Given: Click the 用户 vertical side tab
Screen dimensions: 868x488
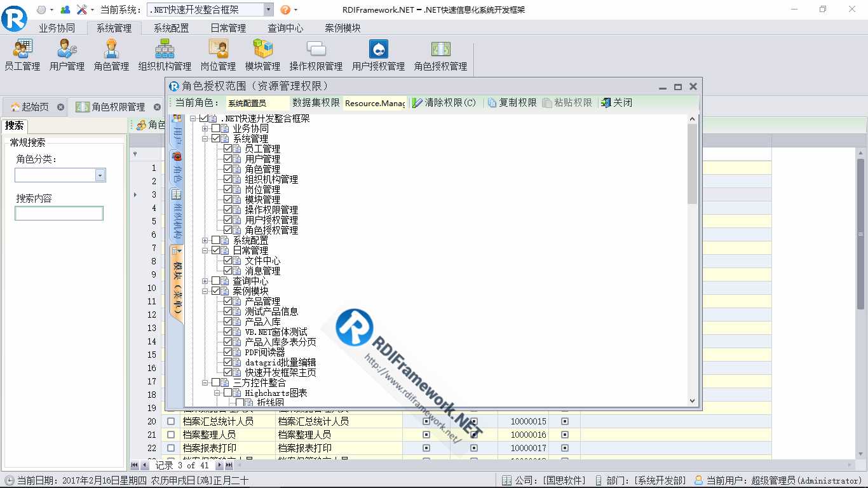Looking at the screenshot, I should click(x=177, y=131).
